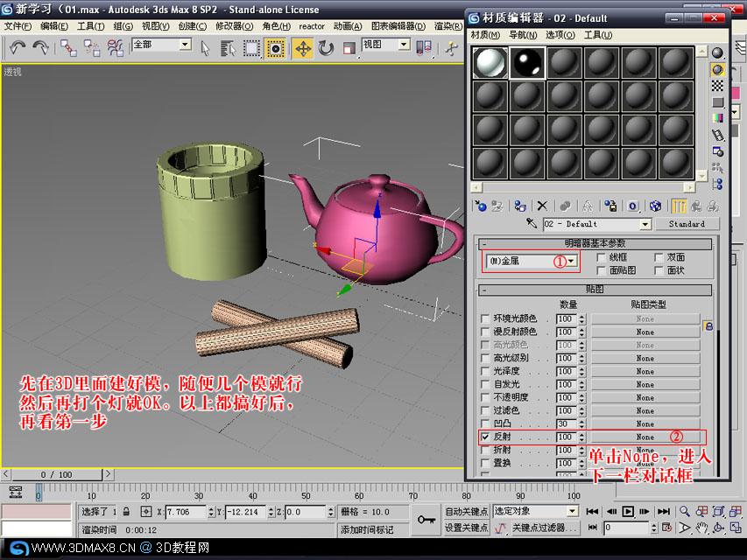This screenshot has width=747, height=560.
Task: Open the 文件(F) menu
Action: (x=18, y=26)
